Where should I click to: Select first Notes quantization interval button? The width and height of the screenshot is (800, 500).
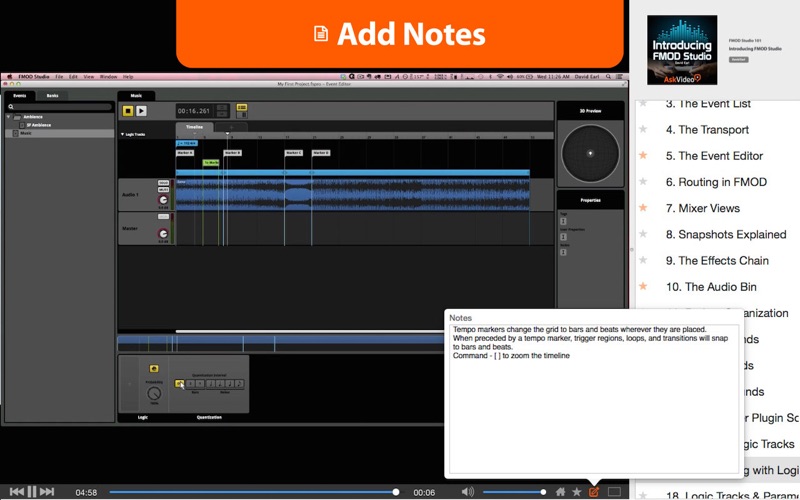(211, 384)
